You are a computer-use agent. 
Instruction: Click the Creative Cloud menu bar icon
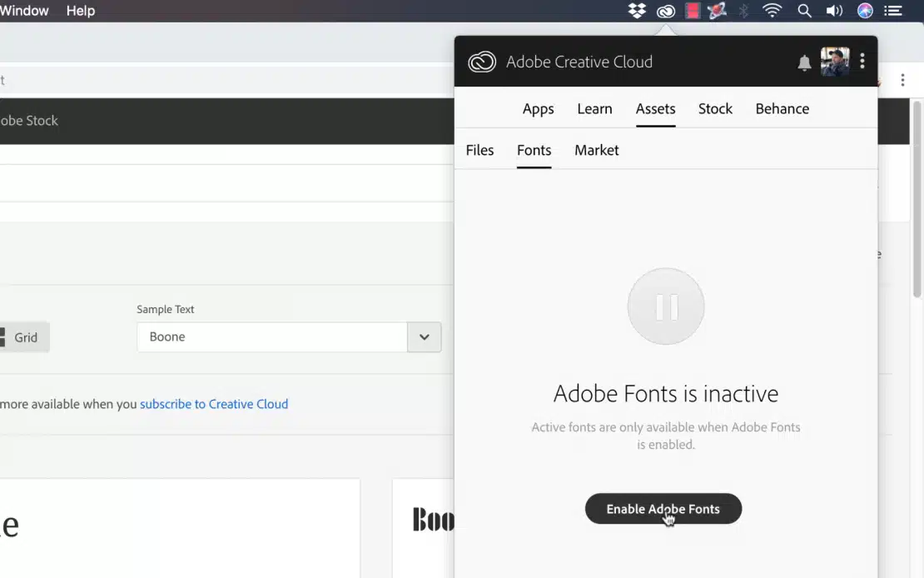point(665,11)
